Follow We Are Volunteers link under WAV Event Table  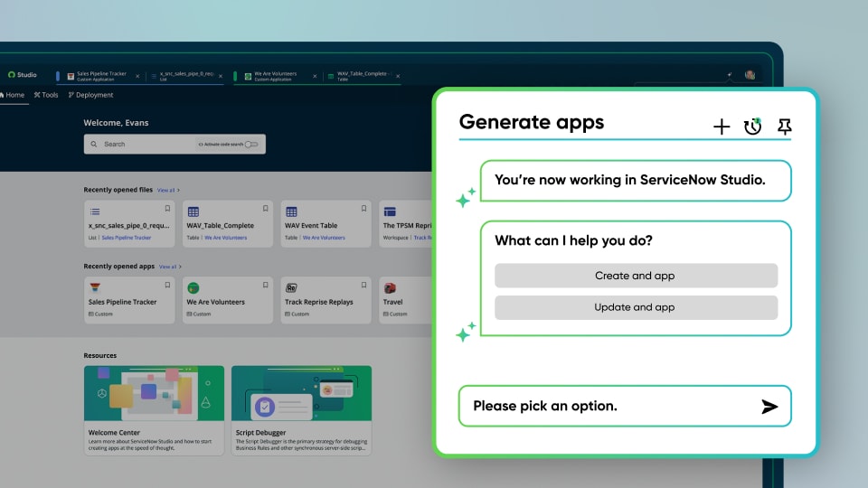[x=324, y=238]
